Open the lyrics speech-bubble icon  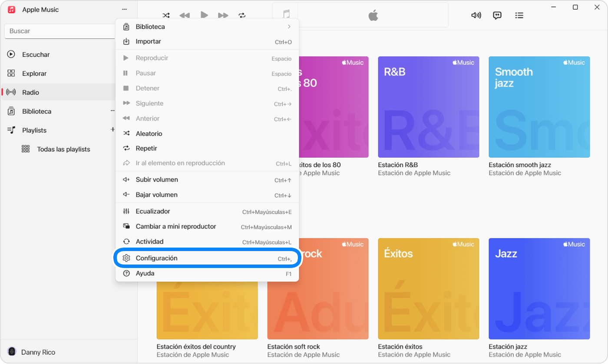pos(497,15)
